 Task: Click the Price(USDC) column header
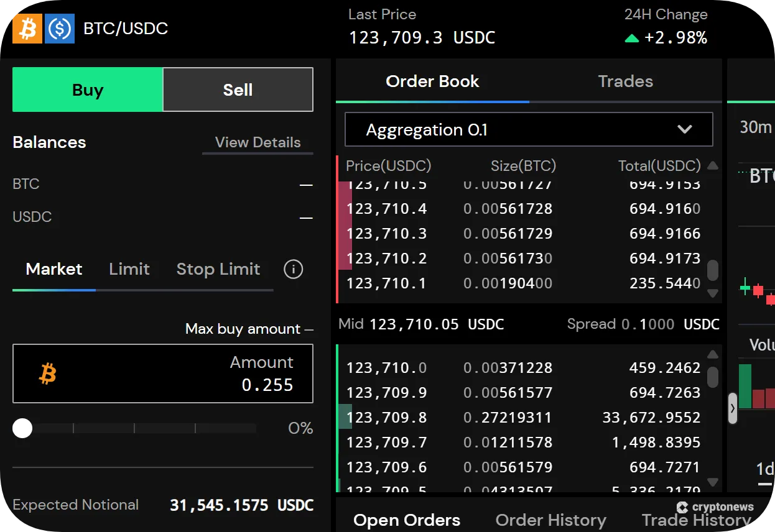388,166
